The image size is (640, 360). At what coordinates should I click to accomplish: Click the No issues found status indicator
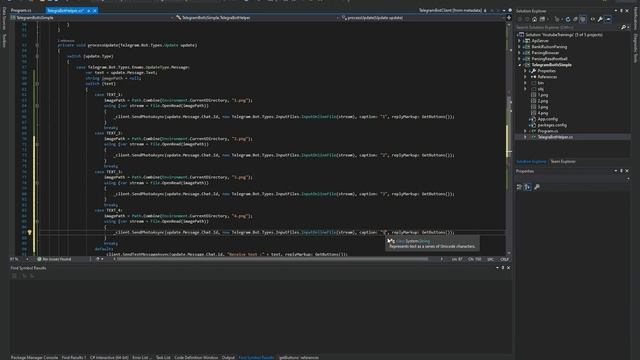(54, 259)
